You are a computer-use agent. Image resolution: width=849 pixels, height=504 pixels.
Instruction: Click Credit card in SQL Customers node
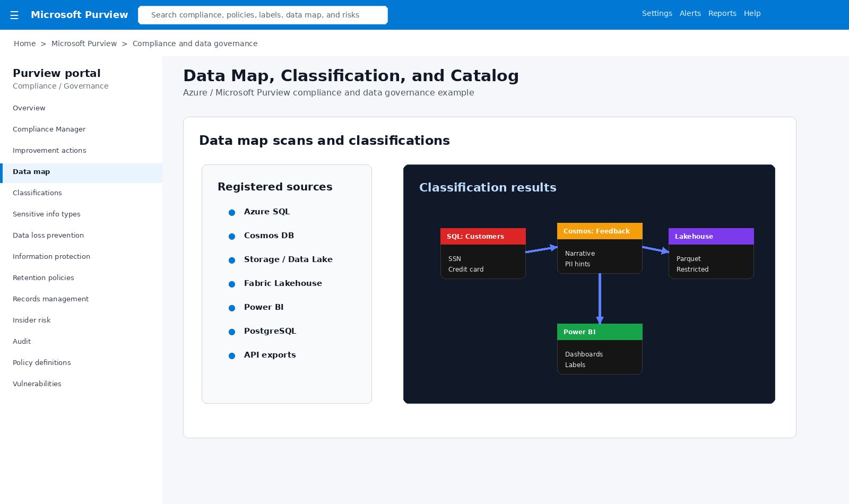click(x=466, y=270)
